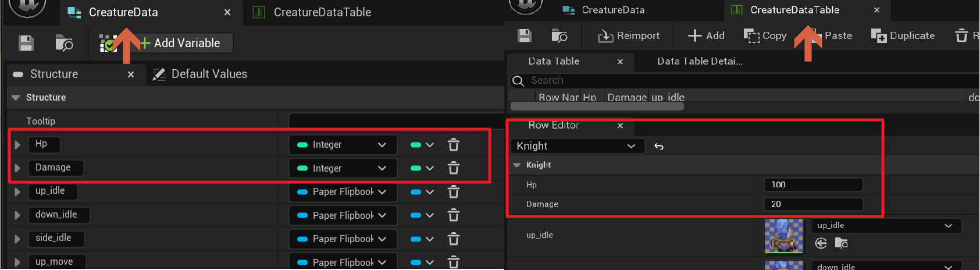Image resolution: width=980 pixels, height=270 pixels.
Task: Open Paper Flipbook type dropdown for down_idle
Action: pyautogui.click(x=343, y=215)
